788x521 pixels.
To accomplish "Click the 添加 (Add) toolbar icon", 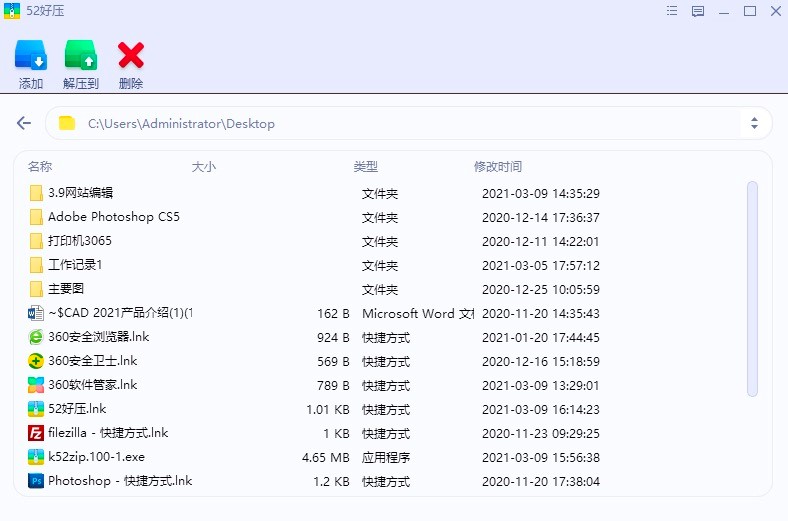I will (x=31, y=55).
